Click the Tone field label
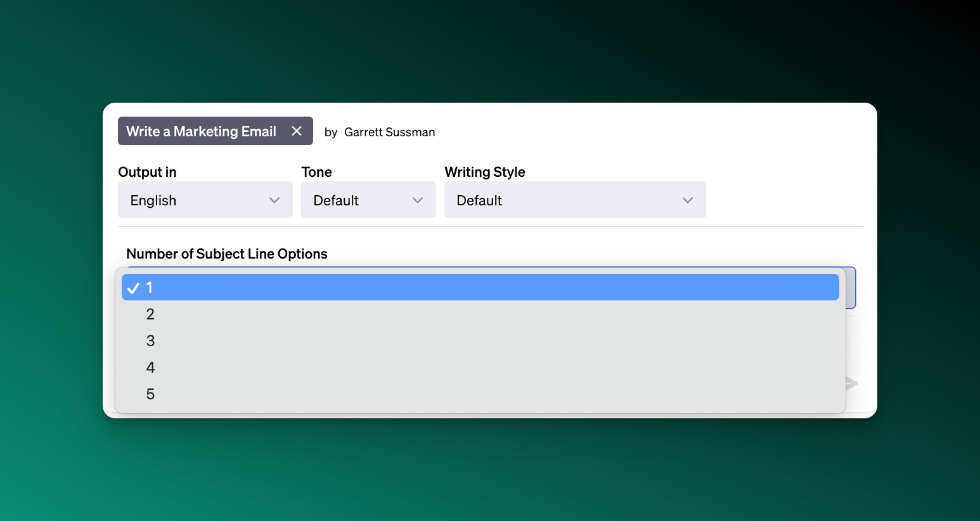The width and height of the screenshot is (980, 521). point(316,172)
